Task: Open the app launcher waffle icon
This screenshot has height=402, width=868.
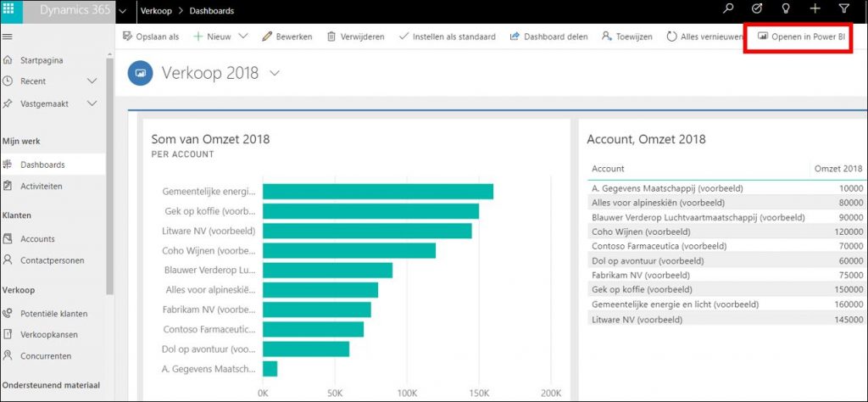Action: [x=9, y=10]
